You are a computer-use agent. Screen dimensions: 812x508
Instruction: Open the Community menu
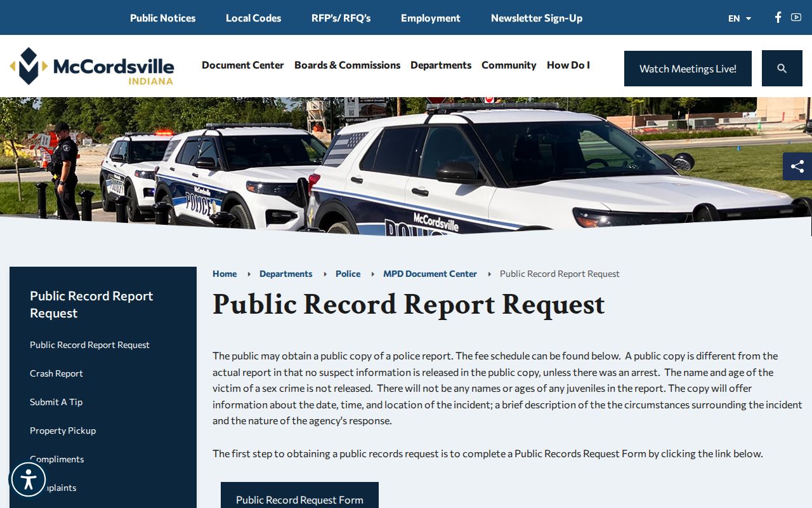pos(509,65)
